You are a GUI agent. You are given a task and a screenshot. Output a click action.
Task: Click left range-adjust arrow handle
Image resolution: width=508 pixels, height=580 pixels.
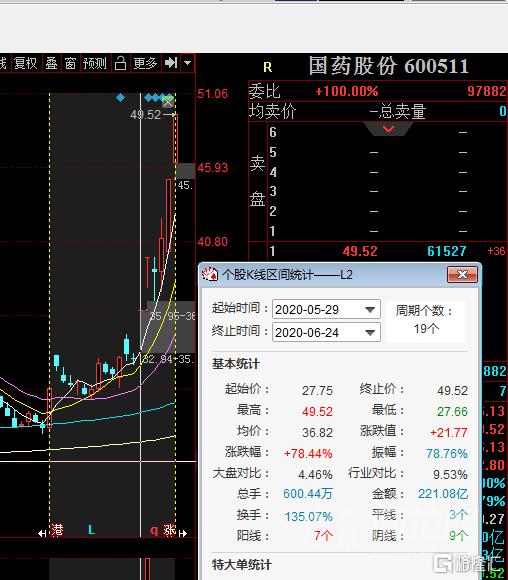click(x=42, y=533)
